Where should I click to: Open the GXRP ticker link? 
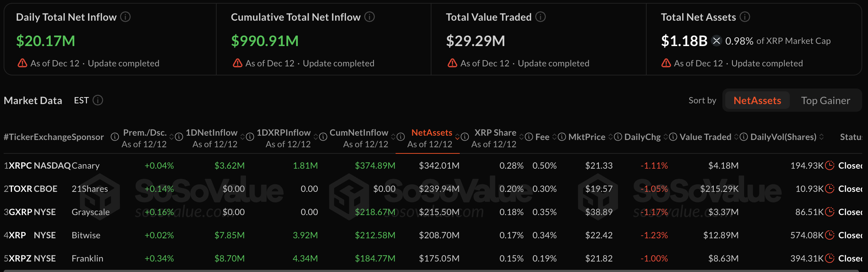(20, 212)
